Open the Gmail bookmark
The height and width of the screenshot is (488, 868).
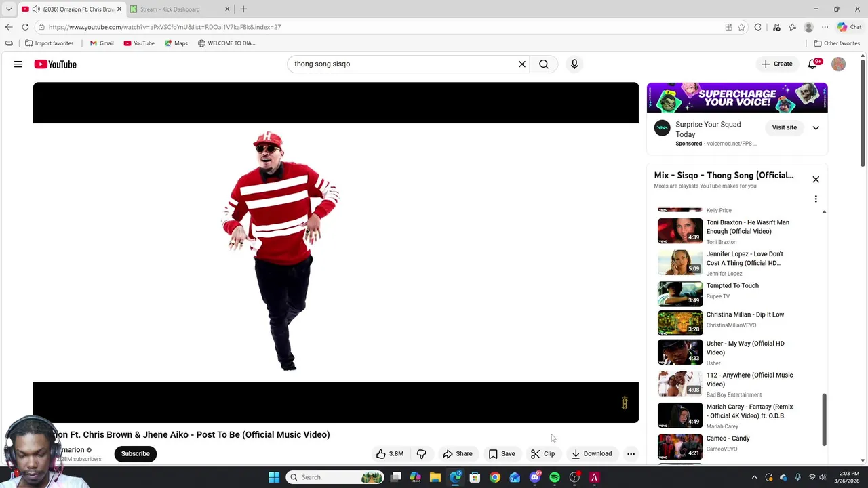click(x=102, y=43)
